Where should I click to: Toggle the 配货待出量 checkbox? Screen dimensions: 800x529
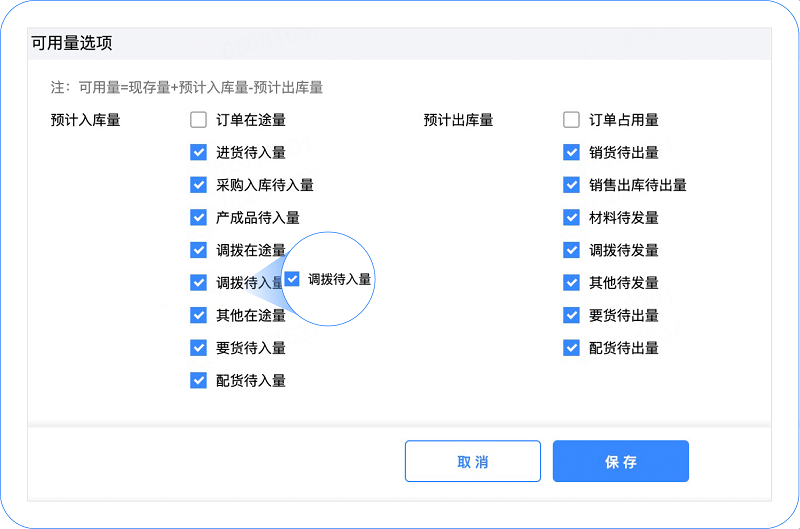tap(571, 348)
